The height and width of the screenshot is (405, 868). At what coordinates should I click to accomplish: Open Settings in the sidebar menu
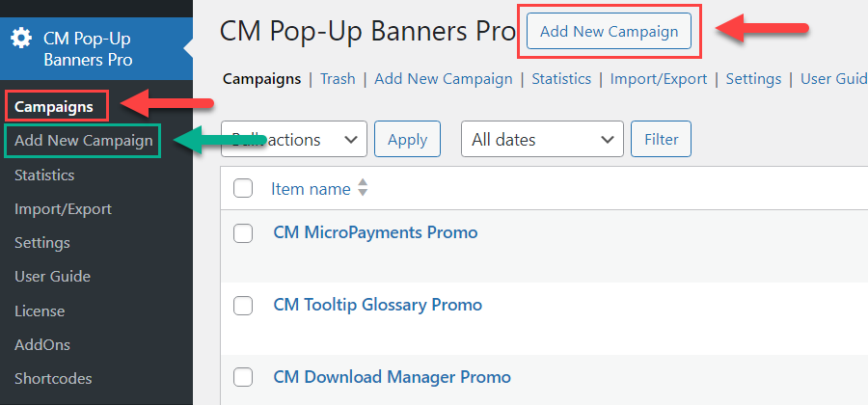click(x=42, y=243)
